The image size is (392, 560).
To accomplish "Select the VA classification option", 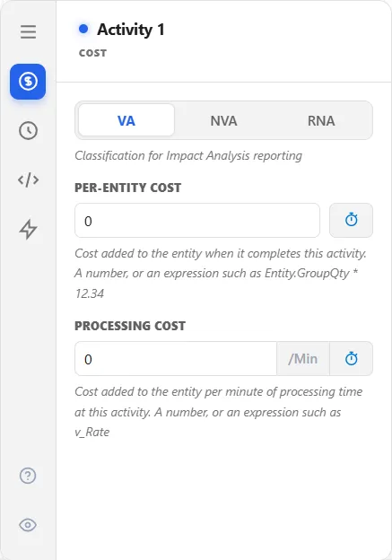I will 126,120.
